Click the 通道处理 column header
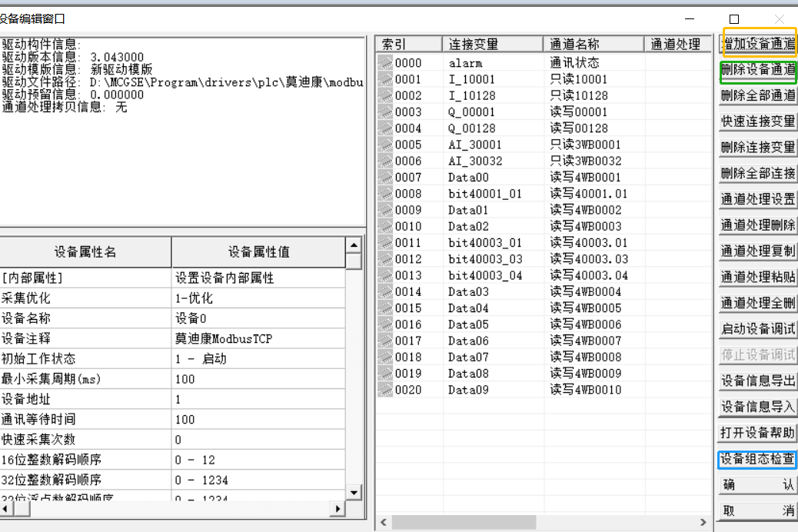The width and height of the screenshot is (798, 532). (x=677, y=45)
